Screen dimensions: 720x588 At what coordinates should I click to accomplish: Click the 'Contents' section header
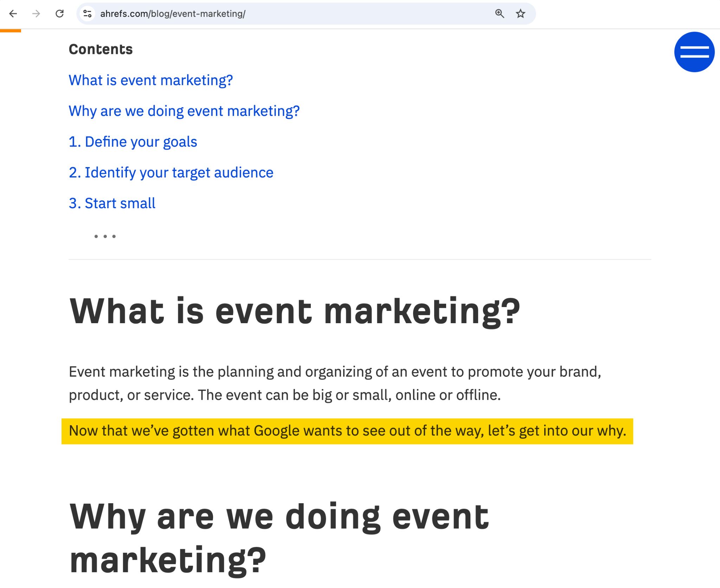[x=101, y=49]
